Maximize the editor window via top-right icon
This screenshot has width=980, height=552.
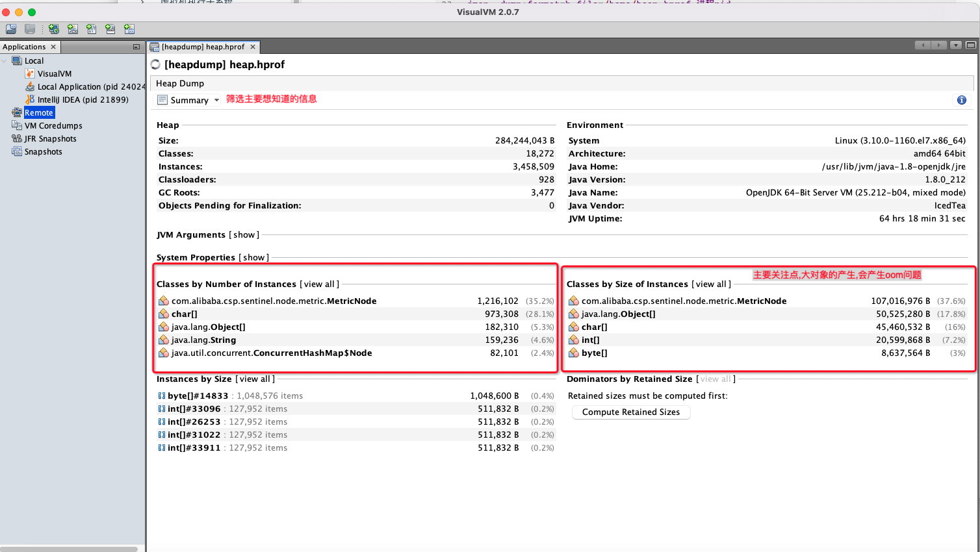point(970,45)
